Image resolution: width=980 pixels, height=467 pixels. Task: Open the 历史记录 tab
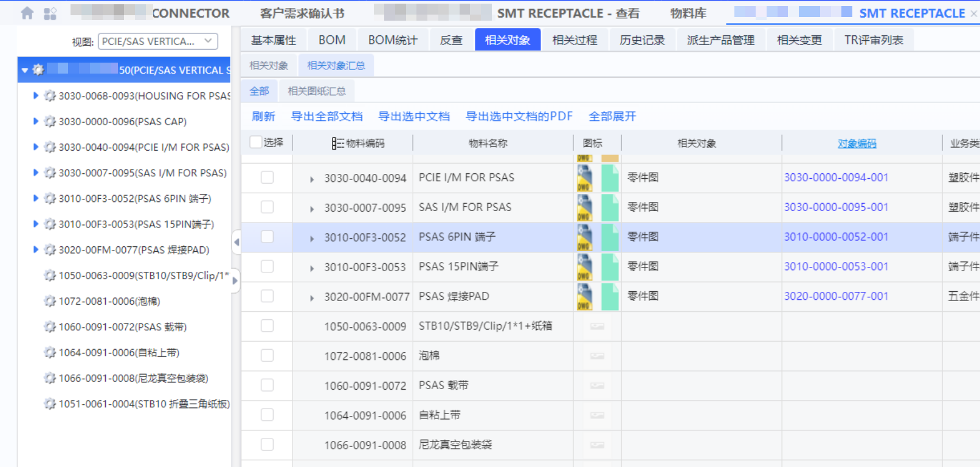642,40
